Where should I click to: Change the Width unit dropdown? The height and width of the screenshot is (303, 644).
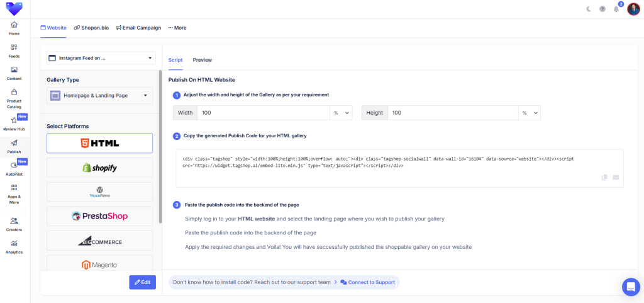[341, 113]
